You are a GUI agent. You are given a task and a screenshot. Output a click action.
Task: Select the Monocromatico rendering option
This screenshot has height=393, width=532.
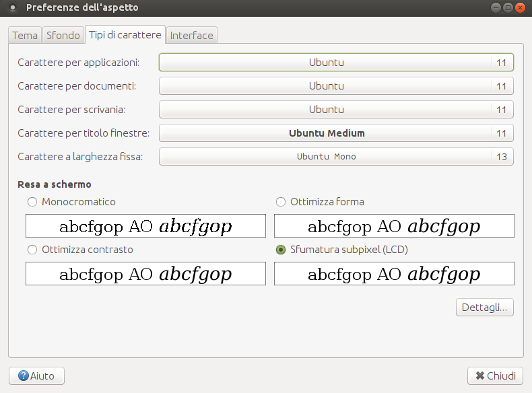[x=32, y=202]
